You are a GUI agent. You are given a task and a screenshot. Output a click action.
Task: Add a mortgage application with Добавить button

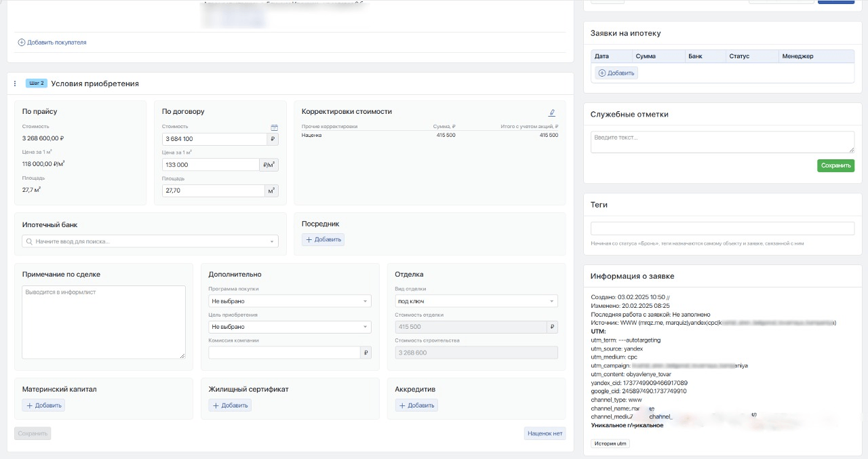click(616, 73)
